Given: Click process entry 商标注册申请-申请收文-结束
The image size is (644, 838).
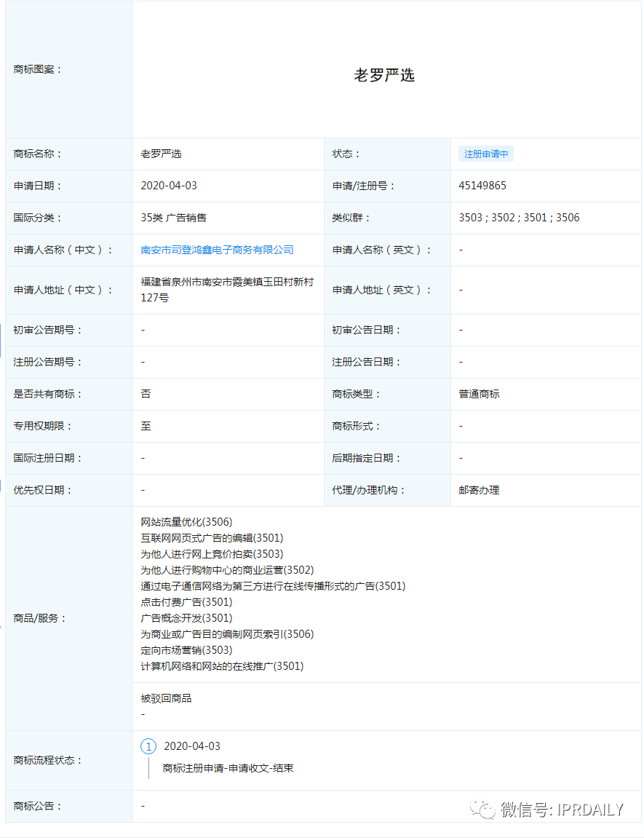Looking at the screenshot, I should click(228, 769).
